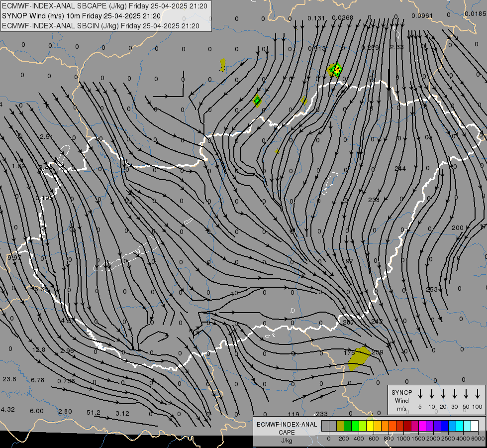Click the magenta swatch in CAPE legend
The width and height of the screenshot is (487, 448).
point(422,426)
